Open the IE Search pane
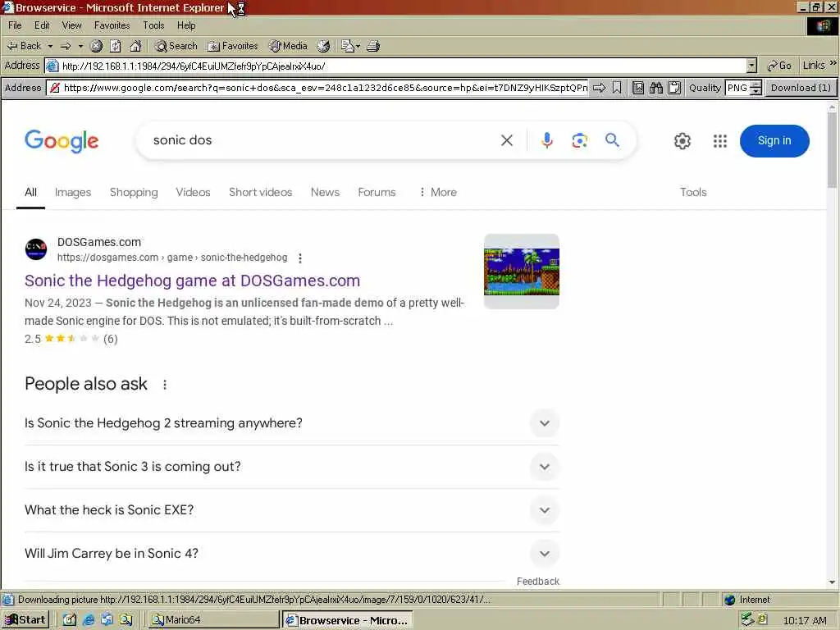 (176, 46)
